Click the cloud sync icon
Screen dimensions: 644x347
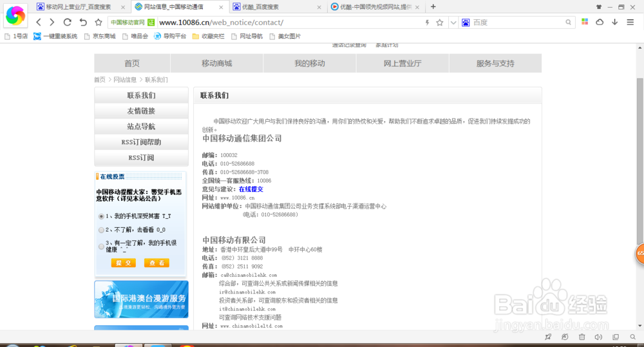pyautogui.click(x=600, y=22)
